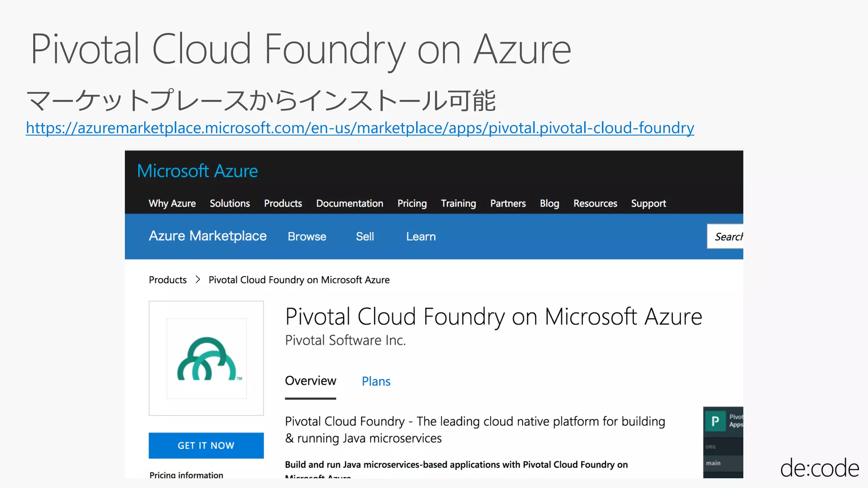Screen dimensions: 868x488
Task: Click the Pivotal Cloud Foundry on Microsoft Azure heading
Action: tap(494, 317)
